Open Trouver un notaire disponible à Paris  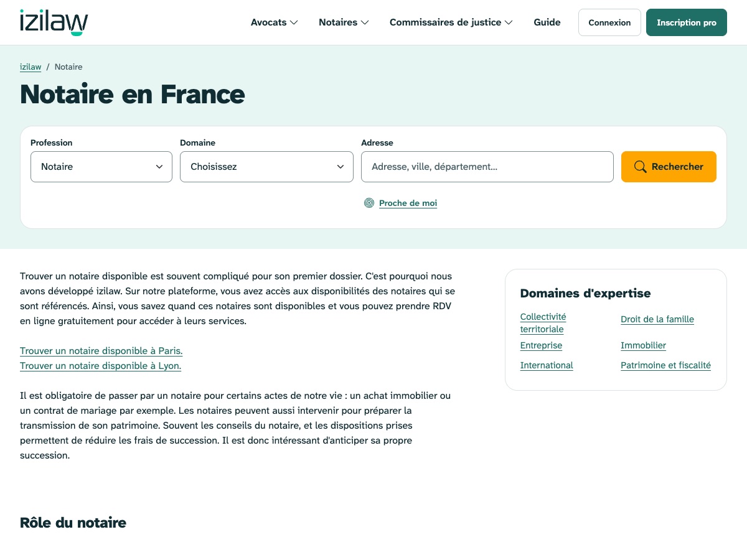click(x=101, y=351)
